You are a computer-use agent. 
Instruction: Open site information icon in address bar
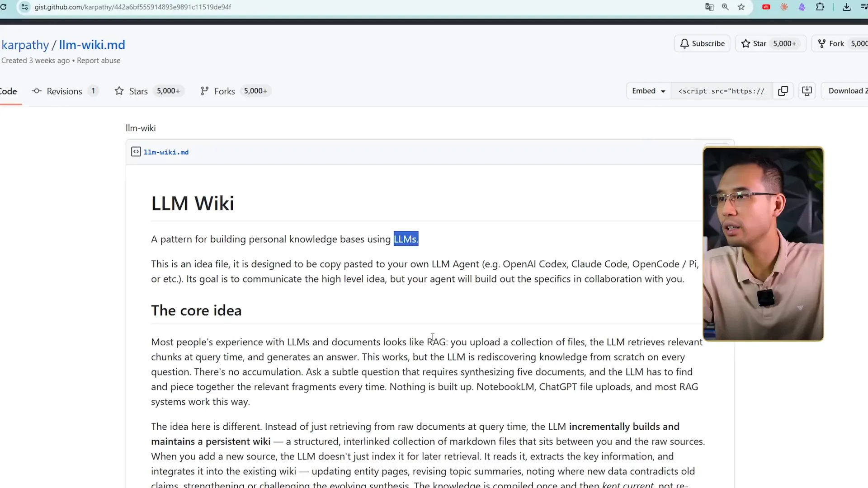[25, 7]
